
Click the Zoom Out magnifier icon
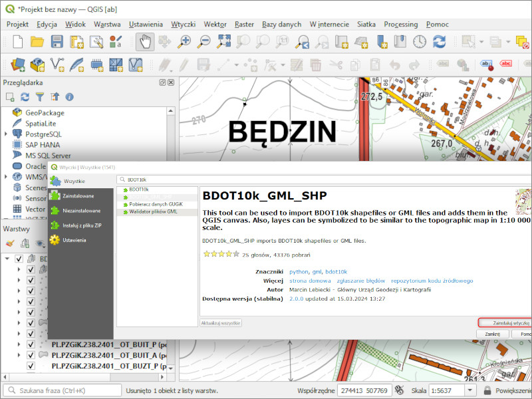pos(204,42)
